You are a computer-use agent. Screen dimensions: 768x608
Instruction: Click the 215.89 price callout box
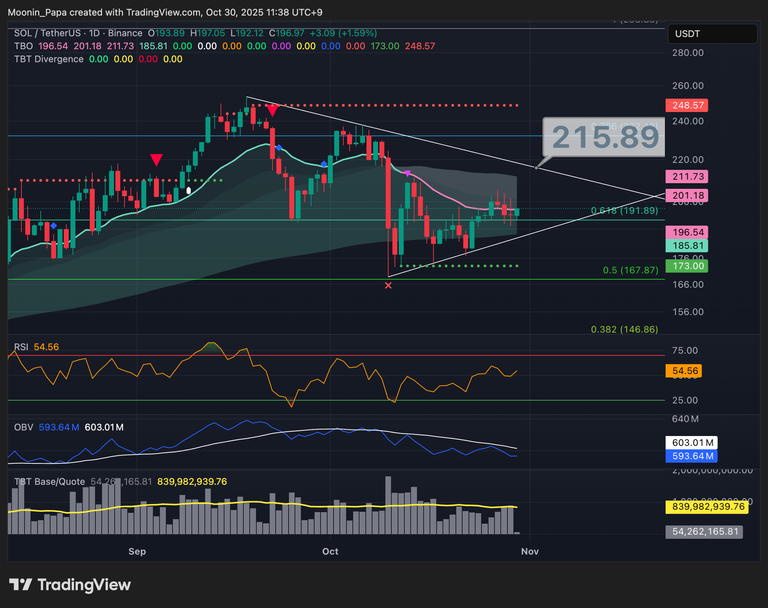603,138
